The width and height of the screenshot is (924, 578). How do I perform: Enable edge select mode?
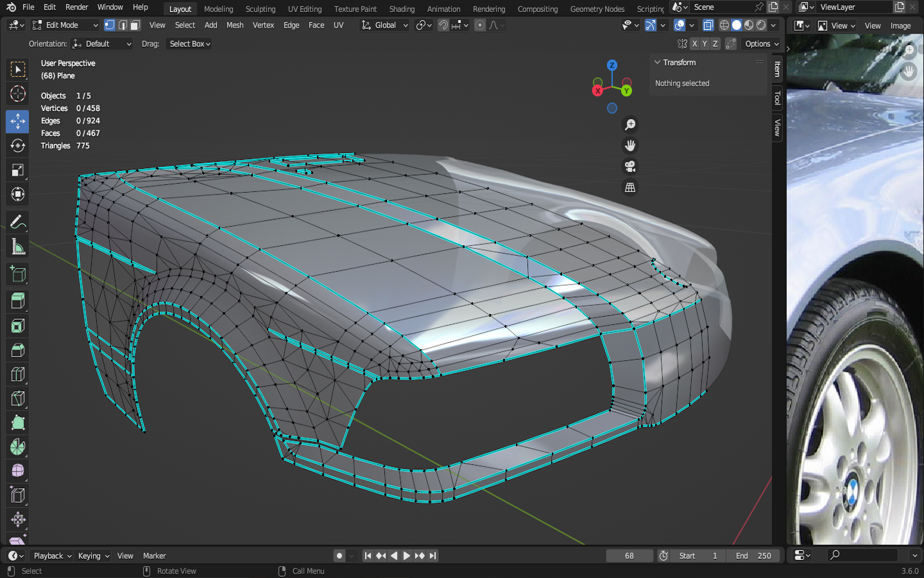[x=123, y=25]
